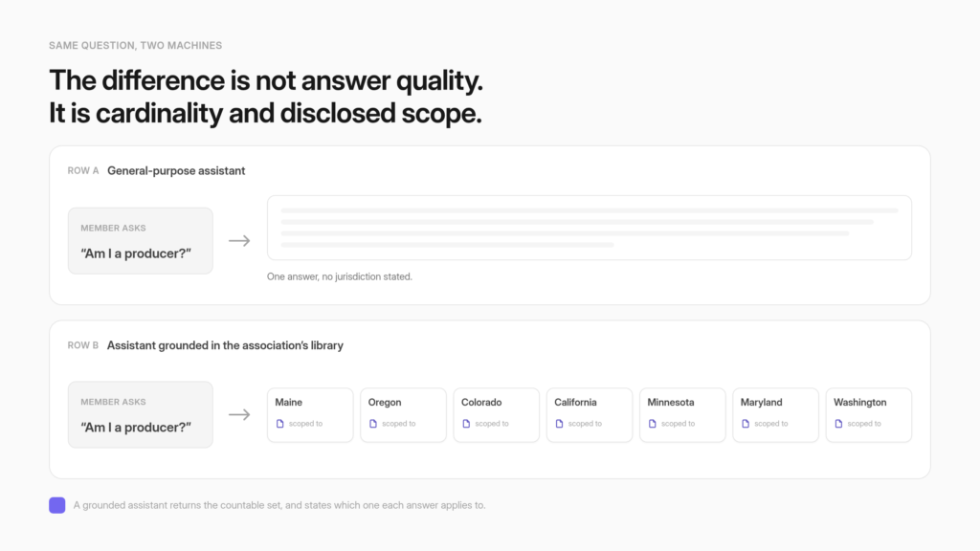
Task: Click the Row B "Am I a producer?" question
Action: point(136,428)
